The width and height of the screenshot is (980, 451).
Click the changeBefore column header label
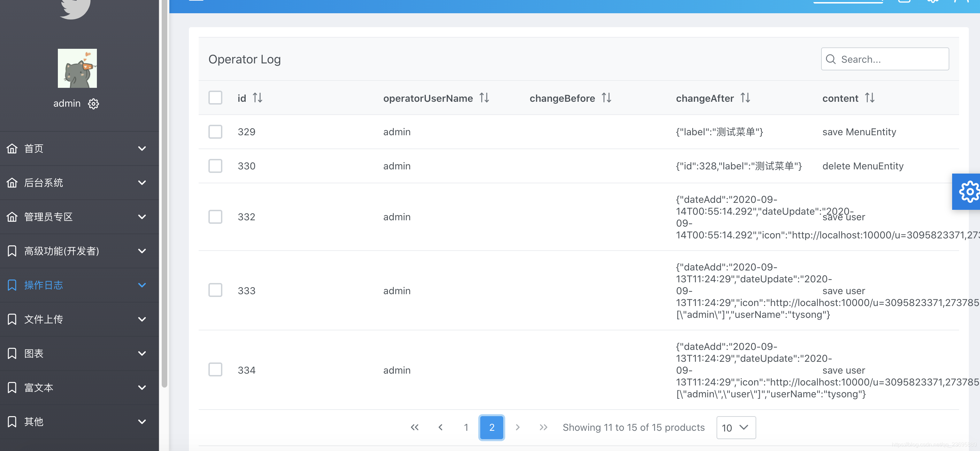click(x=562, y=98)
